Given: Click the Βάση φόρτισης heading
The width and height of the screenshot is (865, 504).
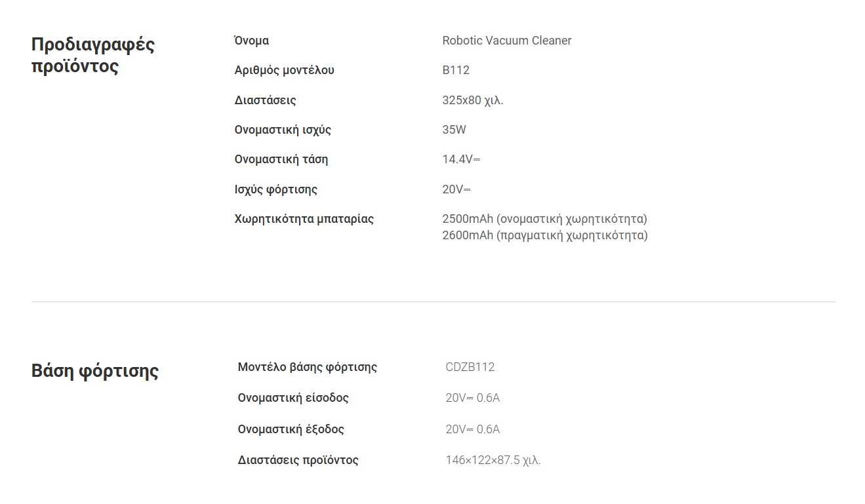Looking at the screenshot, I should (95, 371).
